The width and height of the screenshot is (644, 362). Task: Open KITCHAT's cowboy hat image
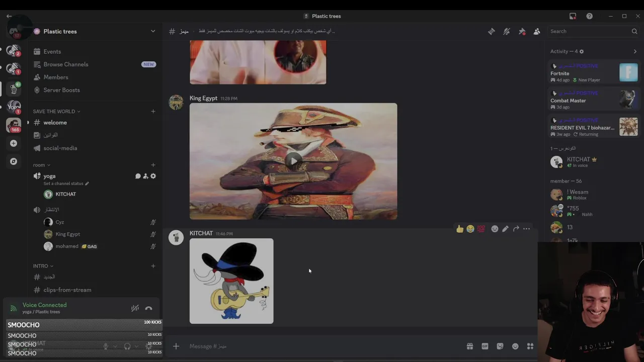(x=231, y=281)
